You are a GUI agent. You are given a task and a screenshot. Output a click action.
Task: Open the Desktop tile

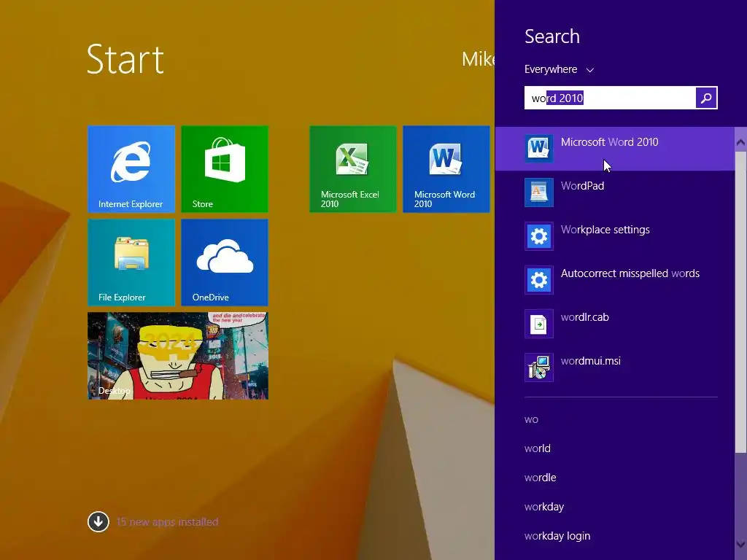178,356
